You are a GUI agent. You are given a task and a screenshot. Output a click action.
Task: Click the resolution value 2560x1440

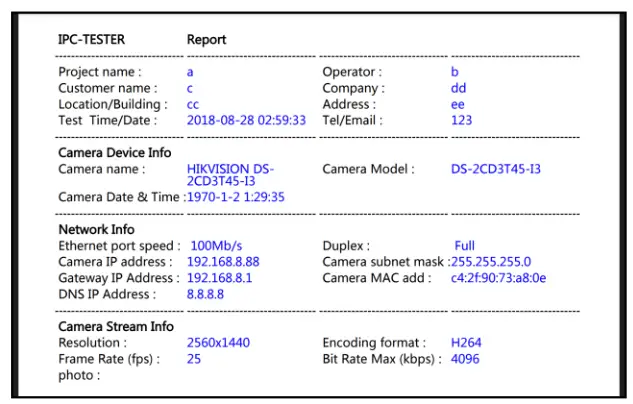[218, 343]
